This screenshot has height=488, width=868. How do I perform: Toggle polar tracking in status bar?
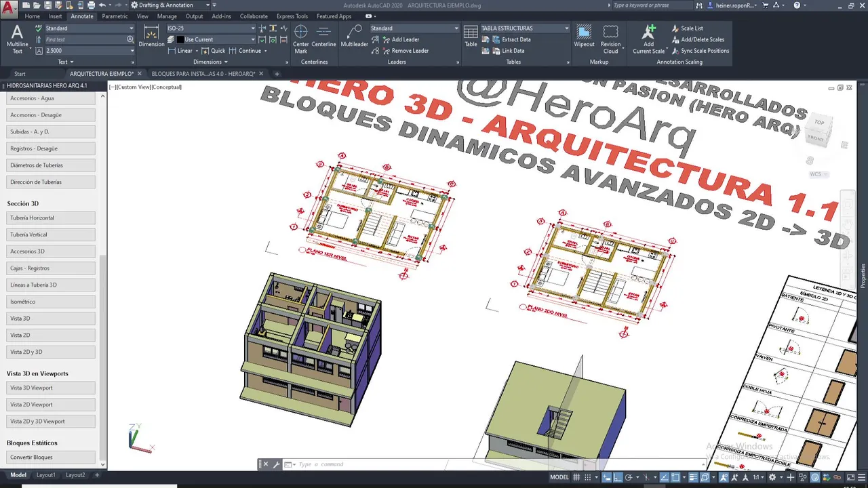(x=629, y=477)
